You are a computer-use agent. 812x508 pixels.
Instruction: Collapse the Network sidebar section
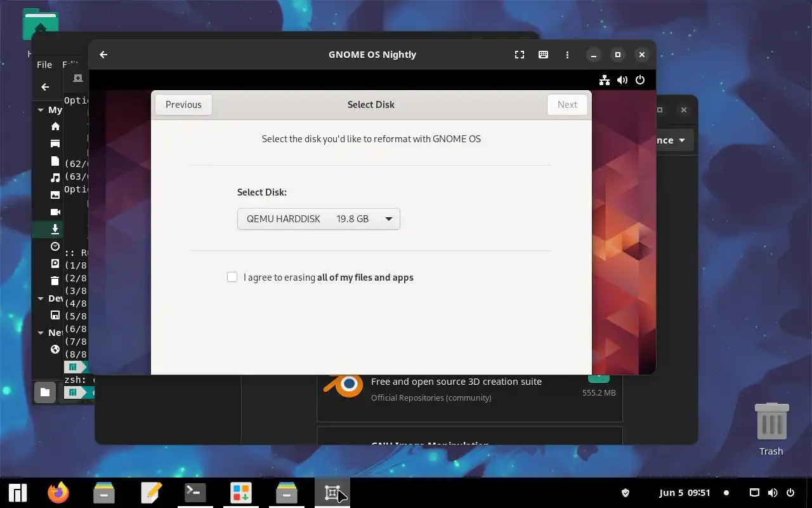[x=41, y=333]
